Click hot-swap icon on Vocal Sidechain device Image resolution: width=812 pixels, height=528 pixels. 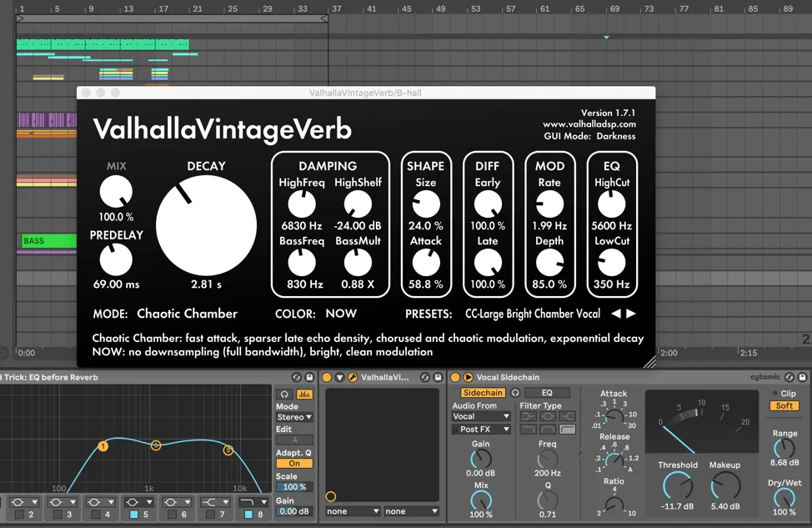click(x=789, y=377)
